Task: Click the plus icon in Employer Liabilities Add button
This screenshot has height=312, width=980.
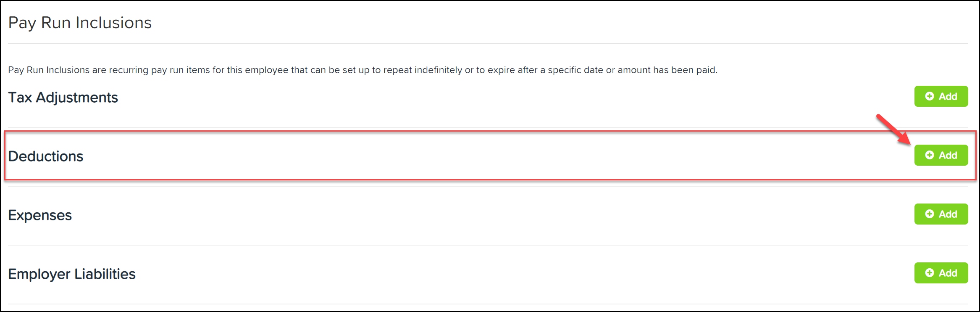Action: click(x=930, y=273)
